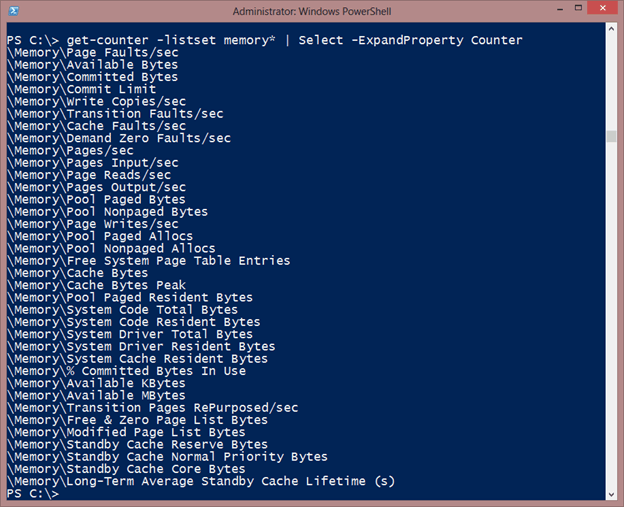Click the Free System Page Table Entries line
The width and height of the screenshot is (624, 507).
pos(148,261)
